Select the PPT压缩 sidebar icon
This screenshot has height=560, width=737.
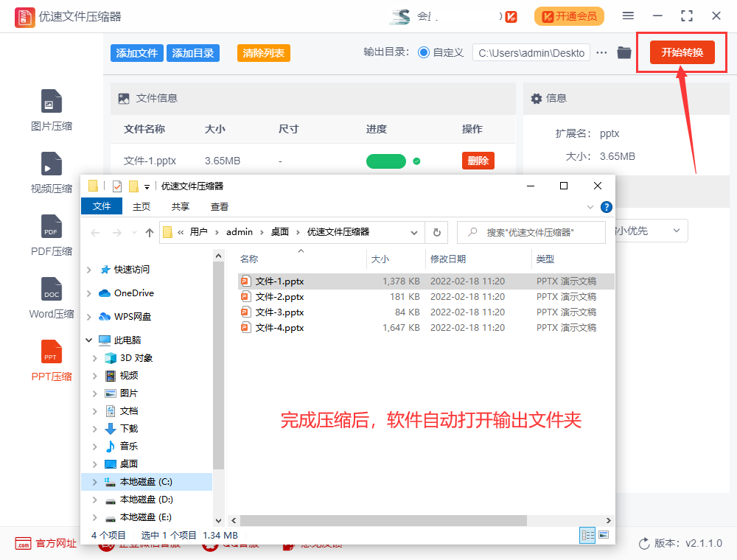point(52,360)
